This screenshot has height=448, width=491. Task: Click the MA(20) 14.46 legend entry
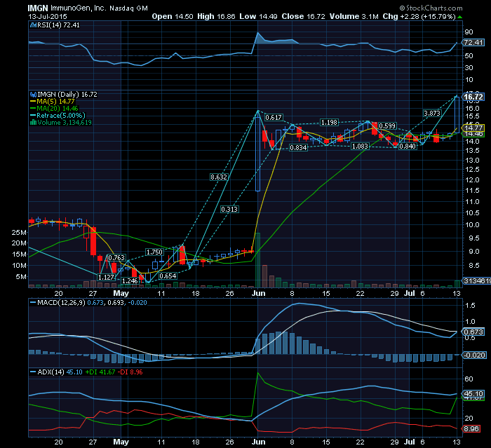[58, 109]
